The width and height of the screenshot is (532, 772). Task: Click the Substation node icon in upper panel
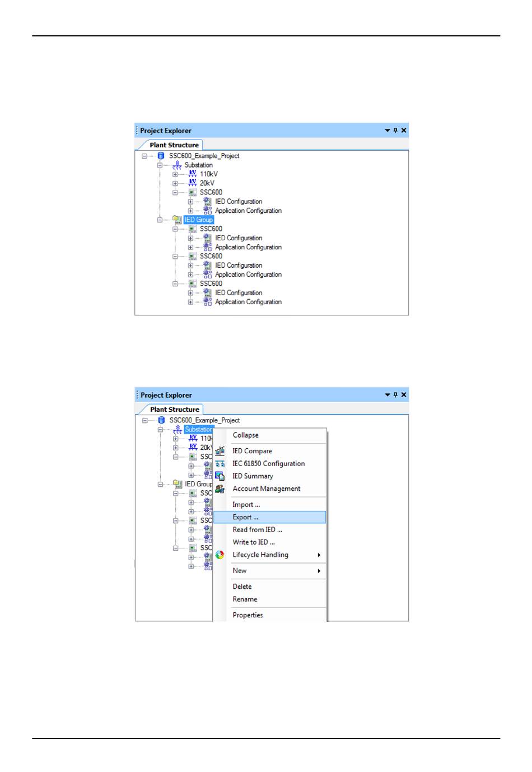point(177,165)
